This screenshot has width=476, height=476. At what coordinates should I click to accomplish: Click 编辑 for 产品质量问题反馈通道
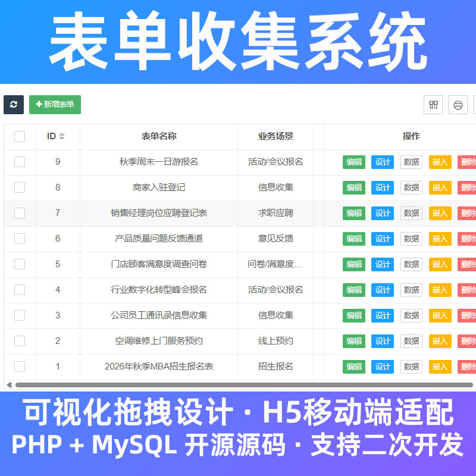(x=354, y=239)
